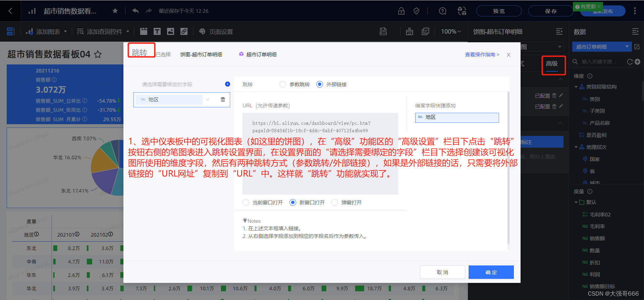Delete the first 已配置 entry

click(x=554, y=96)
